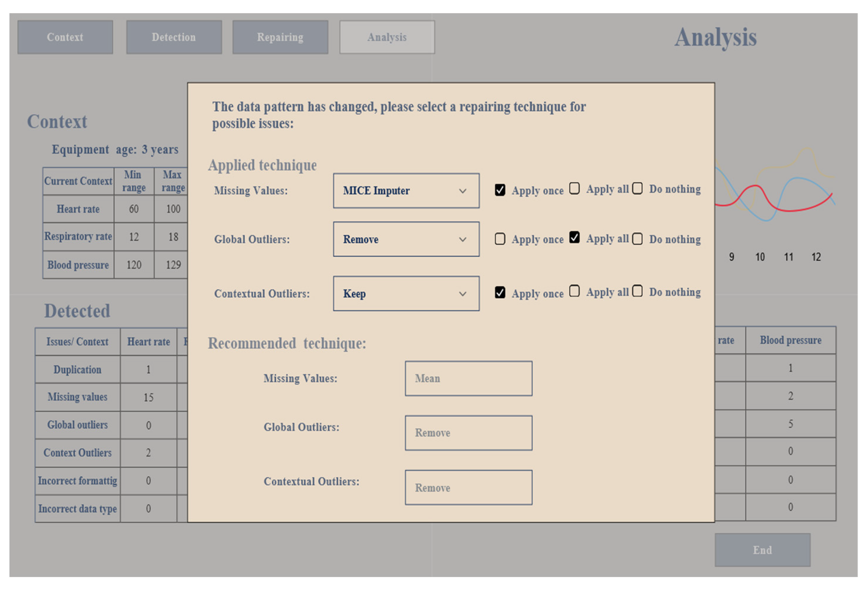Check Apply all for Missing Values
The image size is (868, 592).
[x=574, y=188]
